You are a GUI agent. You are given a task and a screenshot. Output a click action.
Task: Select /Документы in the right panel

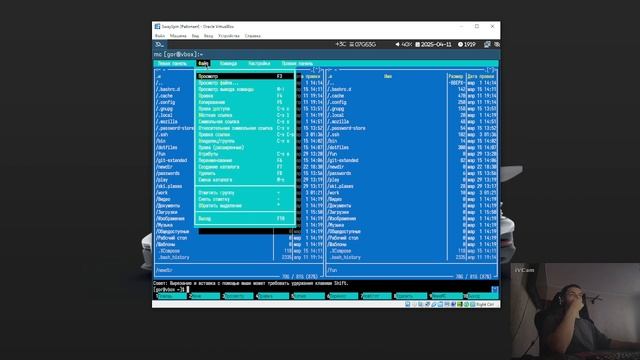340,206
